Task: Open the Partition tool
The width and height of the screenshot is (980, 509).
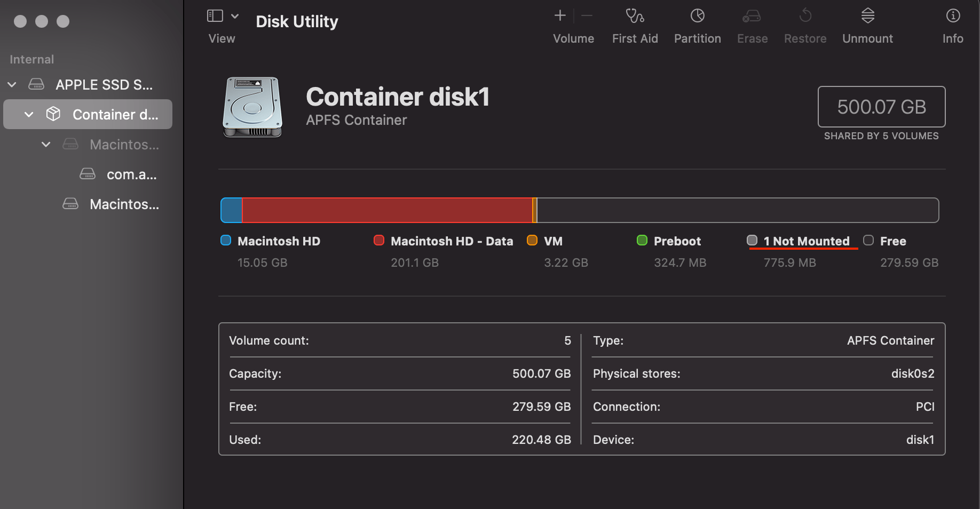Action: [x=697, y=24]
